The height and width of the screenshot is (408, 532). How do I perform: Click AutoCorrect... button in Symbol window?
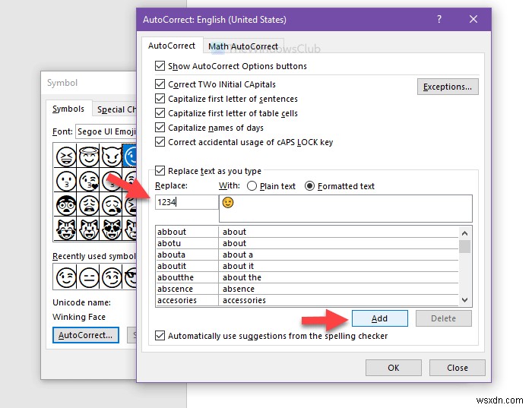click(85, 335)
